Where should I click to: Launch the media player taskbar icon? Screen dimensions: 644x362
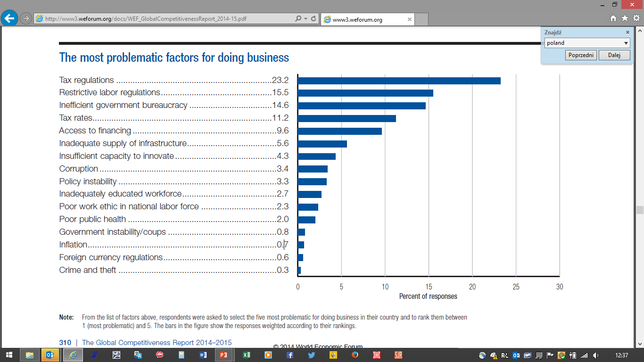tap(268, 355)
